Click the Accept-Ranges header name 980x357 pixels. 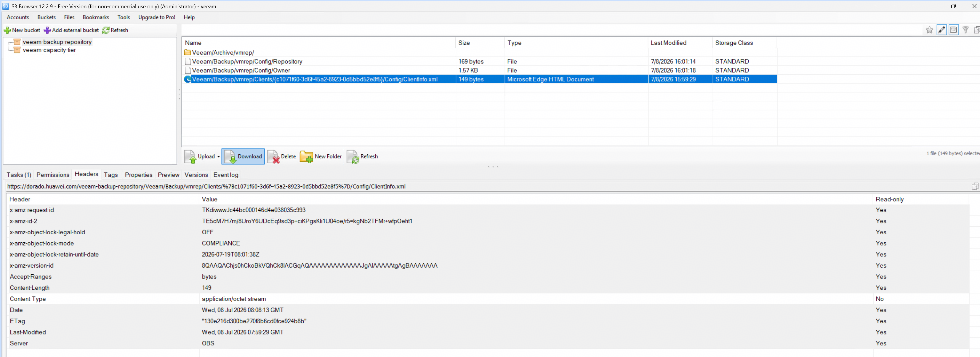click(x=31, y=277)
